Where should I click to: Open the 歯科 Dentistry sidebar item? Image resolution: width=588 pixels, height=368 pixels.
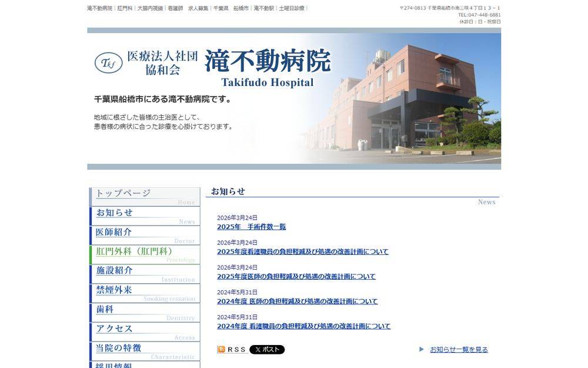[145, 313]
